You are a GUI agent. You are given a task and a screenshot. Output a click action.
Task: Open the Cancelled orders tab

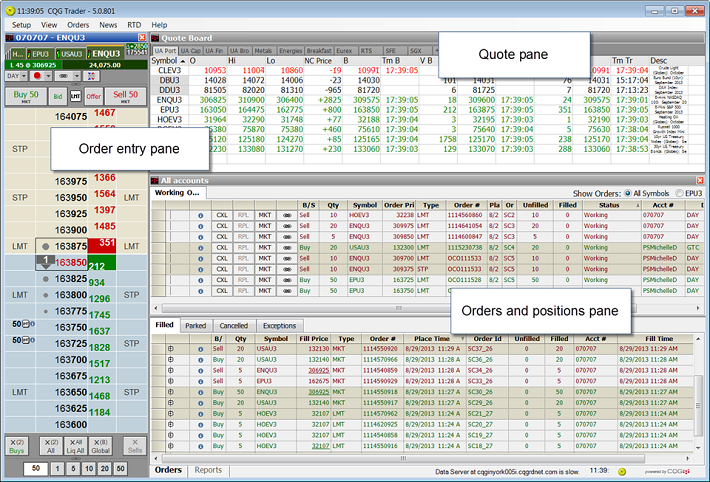point(234,326)
